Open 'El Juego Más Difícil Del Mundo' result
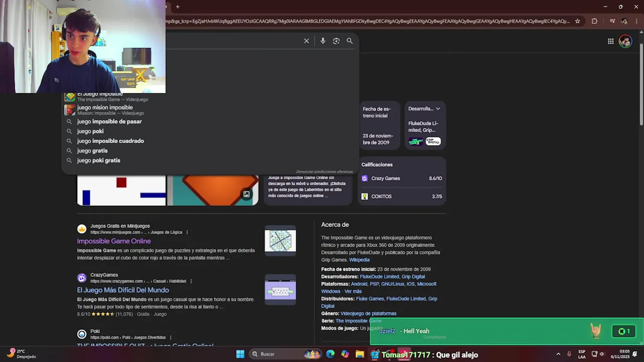 pos(123,290)
